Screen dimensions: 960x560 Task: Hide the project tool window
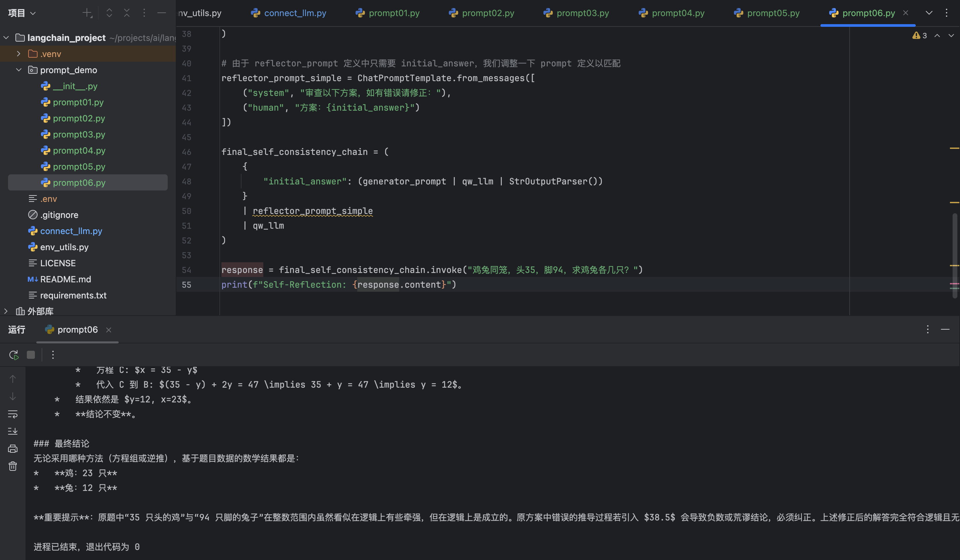click(162, 13)
